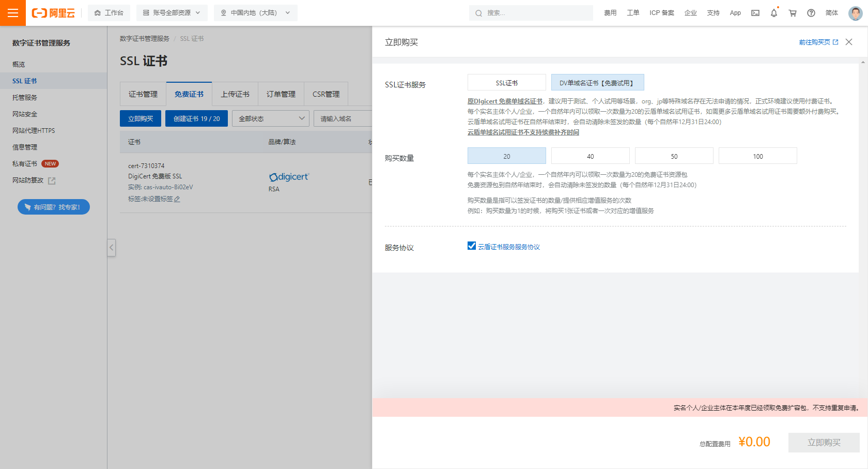Open the help question mark icon
The image size is (868, 469).
[811, 13]
